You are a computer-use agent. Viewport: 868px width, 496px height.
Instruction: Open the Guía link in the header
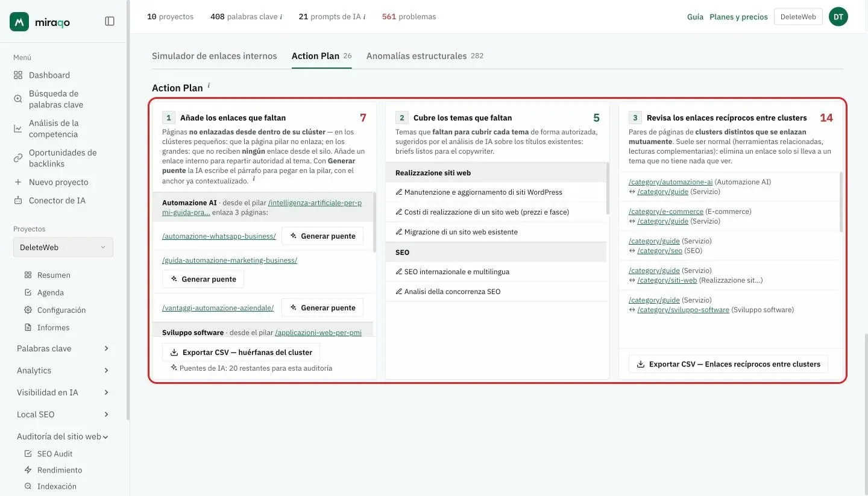[695, 17]
